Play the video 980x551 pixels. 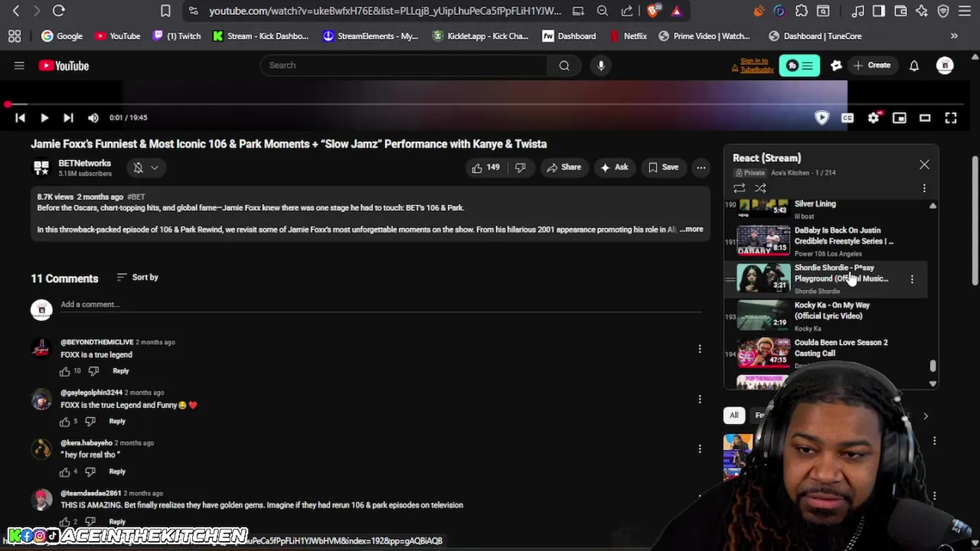[x=44, y=118]
